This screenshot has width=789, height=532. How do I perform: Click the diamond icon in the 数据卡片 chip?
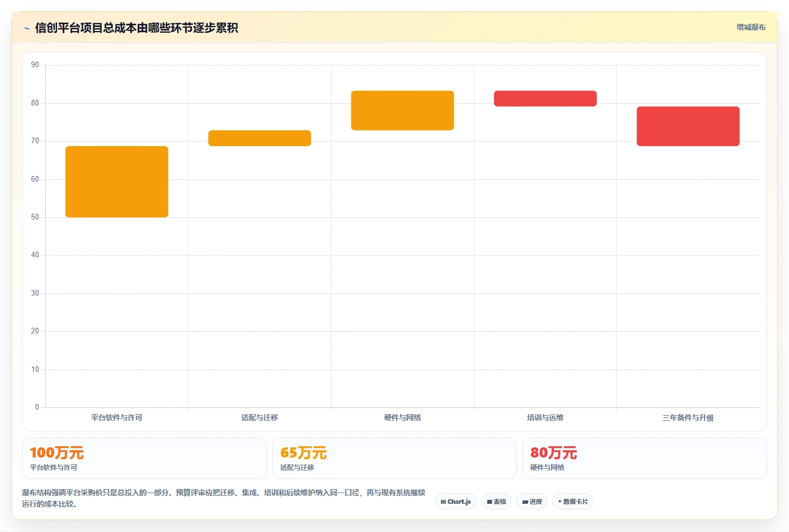tap(559, 502)
